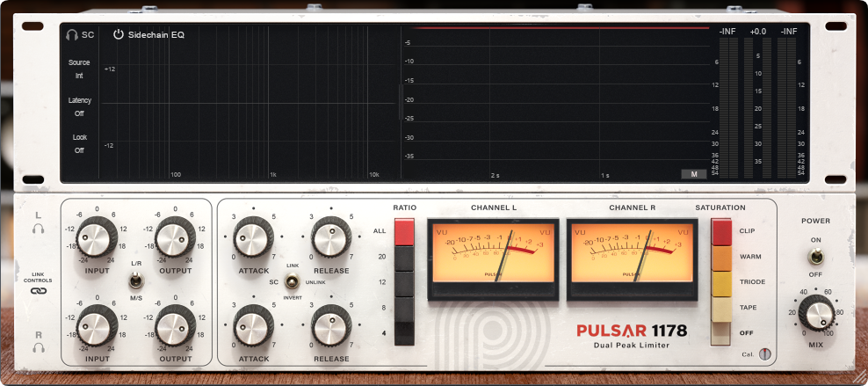This screenshot has width=868, height=386.
Task: Select ratio 12 button
Action: 404,283
